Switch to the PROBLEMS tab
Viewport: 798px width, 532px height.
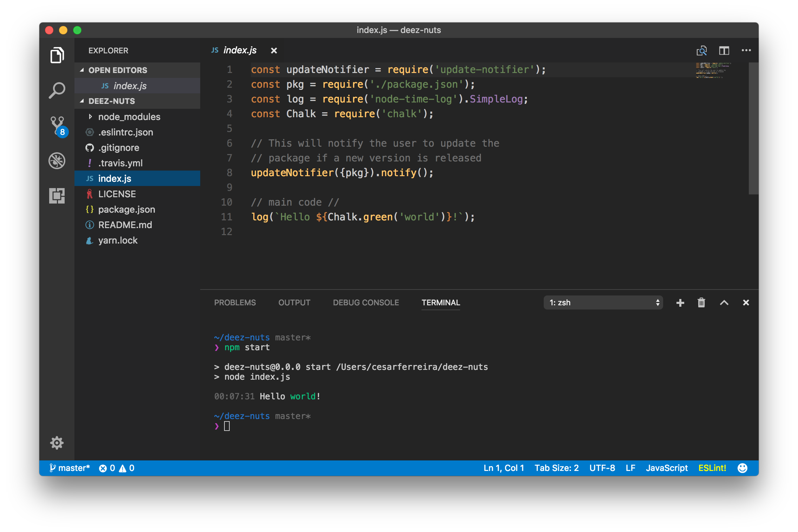point(235,302)
